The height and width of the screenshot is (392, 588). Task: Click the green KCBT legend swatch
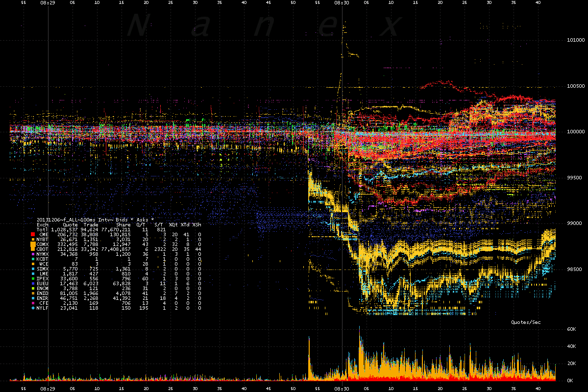33,259
